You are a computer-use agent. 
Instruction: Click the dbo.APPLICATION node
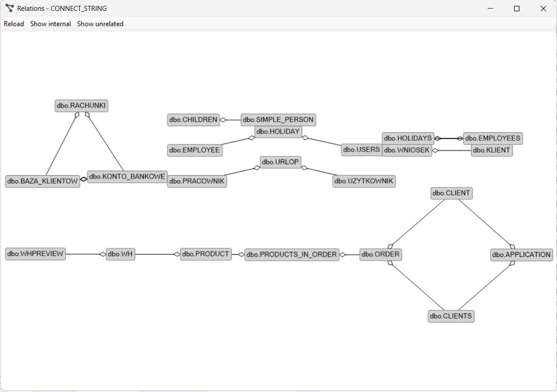(x=522, y=255)
